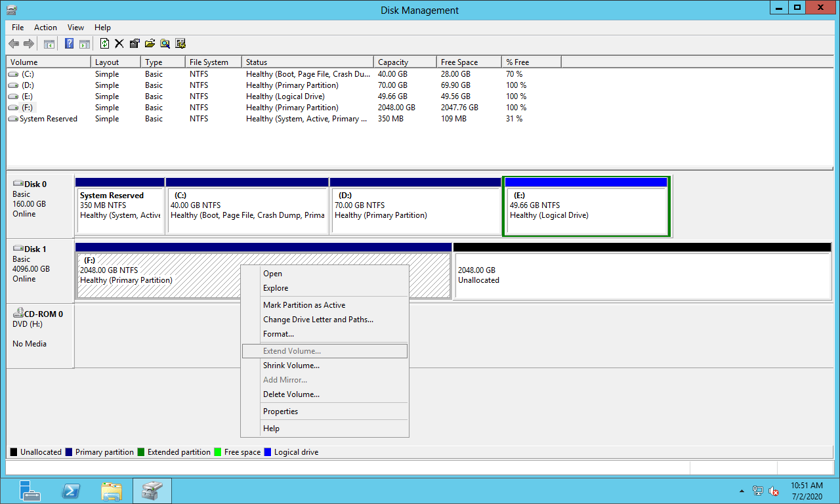The width and height of the screenshot is (840, 504).
Task: Open the View menu
Action: click(75, 28)
